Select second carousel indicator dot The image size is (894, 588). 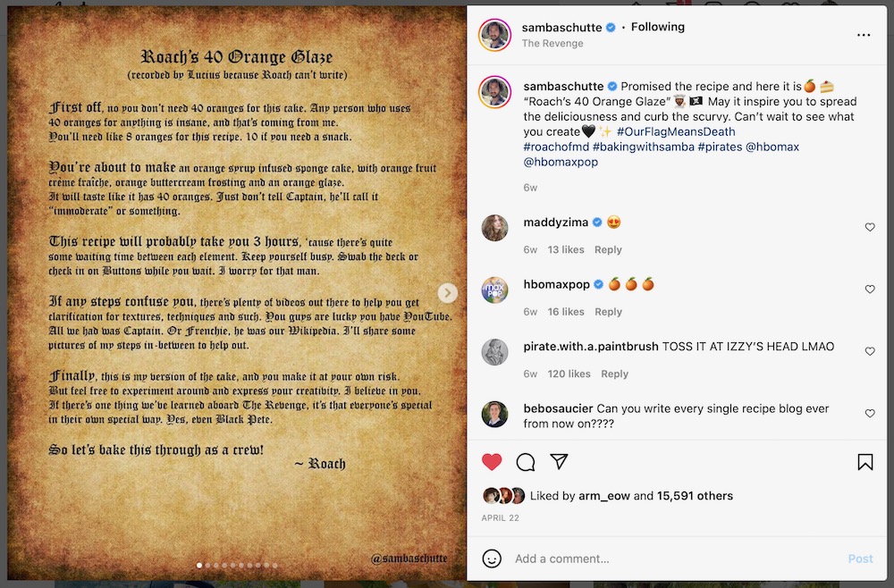pos(207,565)
